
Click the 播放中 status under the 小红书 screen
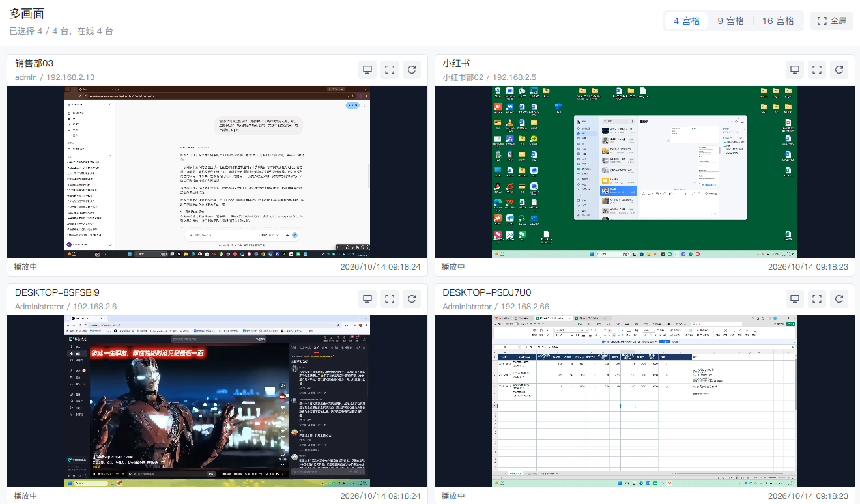(453, 267)
